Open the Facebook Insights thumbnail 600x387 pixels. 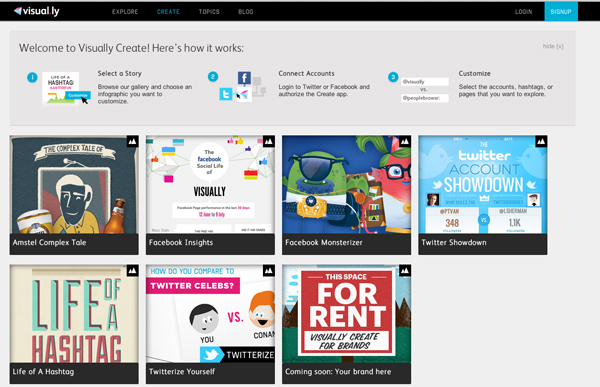(x=210, y=185)
